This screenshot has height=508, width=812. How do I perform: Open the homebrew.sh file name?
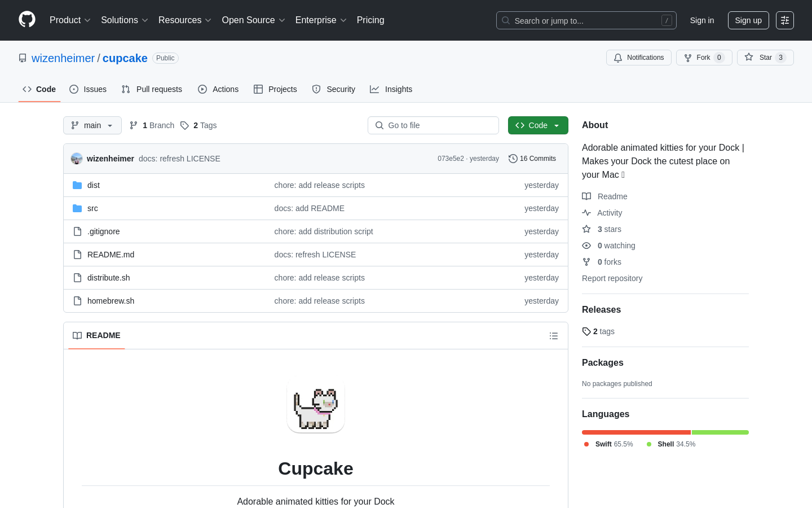(x=111, y=301)
